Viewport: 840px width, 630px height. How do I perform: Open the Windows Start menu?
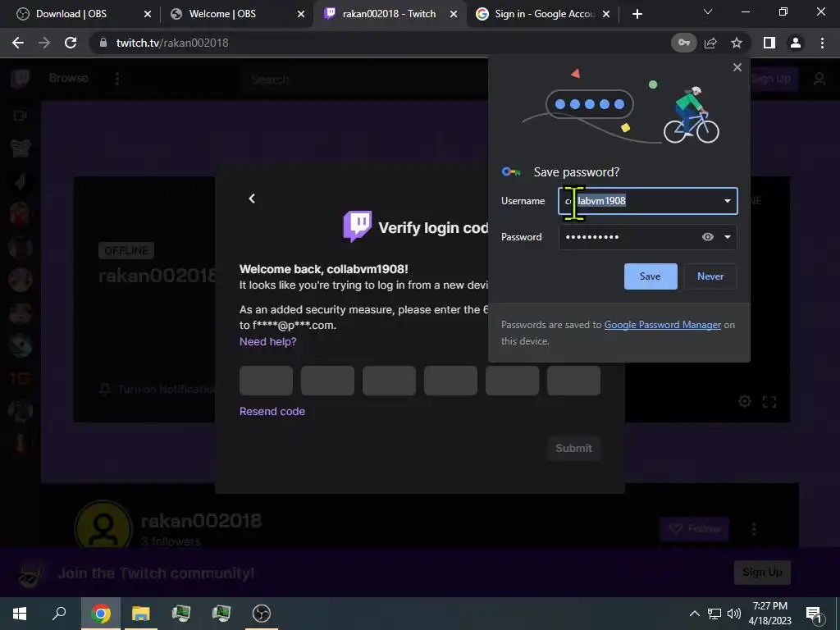20,614
